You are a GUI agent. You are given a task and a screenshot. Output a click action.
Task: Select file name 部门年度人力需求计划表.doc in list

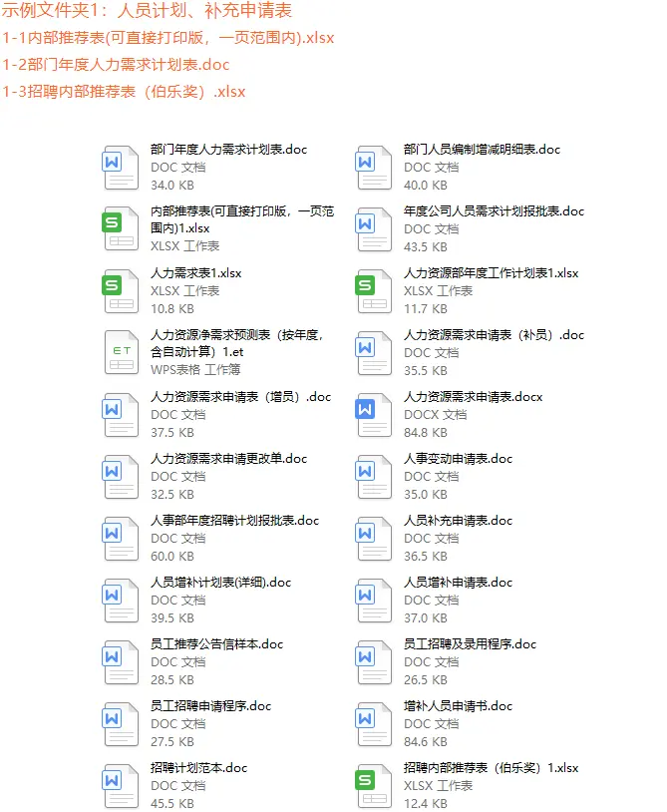[x=228, y=150]
